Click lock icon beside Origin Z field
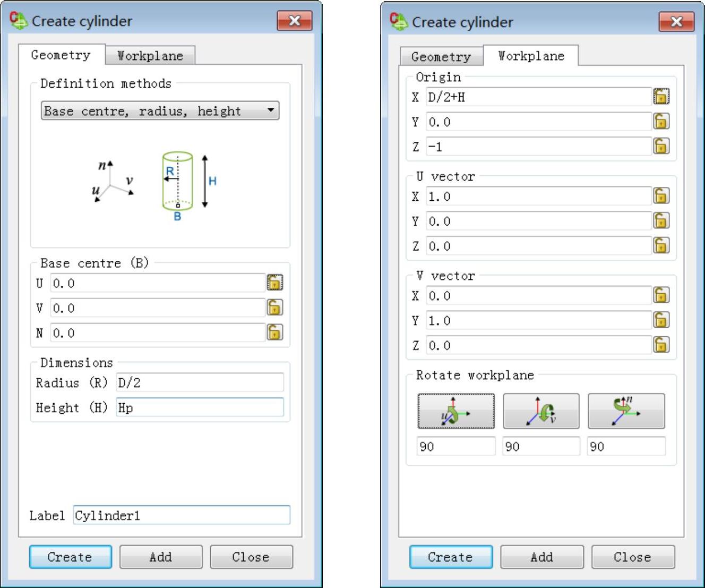Viewport: 705px width, 588px height. click(x=661, y=146)
